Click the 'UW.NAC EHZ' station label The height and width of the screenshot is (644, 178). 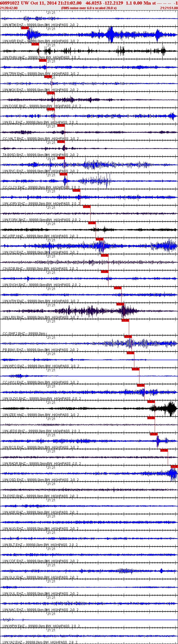click(x=13, y=610)
